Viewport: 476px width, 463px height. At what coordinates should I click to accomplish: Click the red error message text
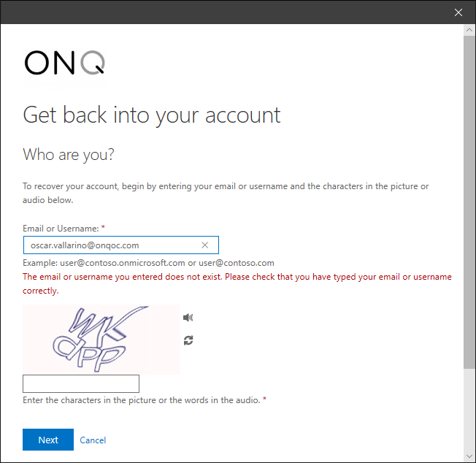[x=237, y=283]
